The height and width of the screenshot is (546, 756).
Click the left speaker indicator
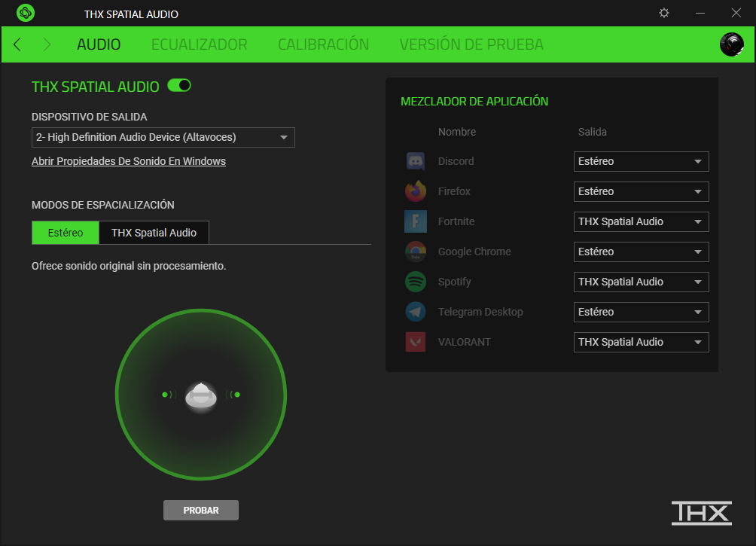(x=169, y=395)
